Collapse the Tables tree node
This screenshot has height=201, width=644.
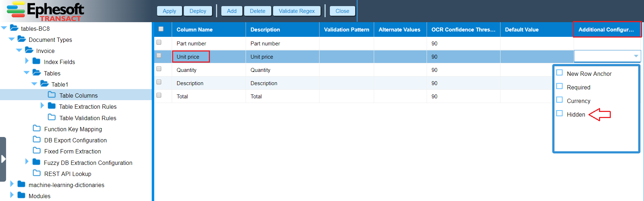coord(27,73)
